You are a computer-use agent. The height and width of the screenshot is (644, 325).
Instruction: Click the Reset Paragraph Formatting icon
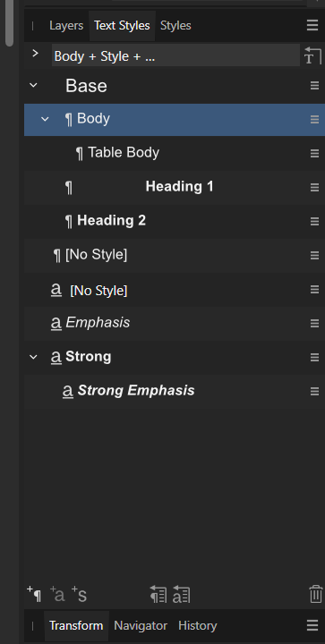click(158, 594)
